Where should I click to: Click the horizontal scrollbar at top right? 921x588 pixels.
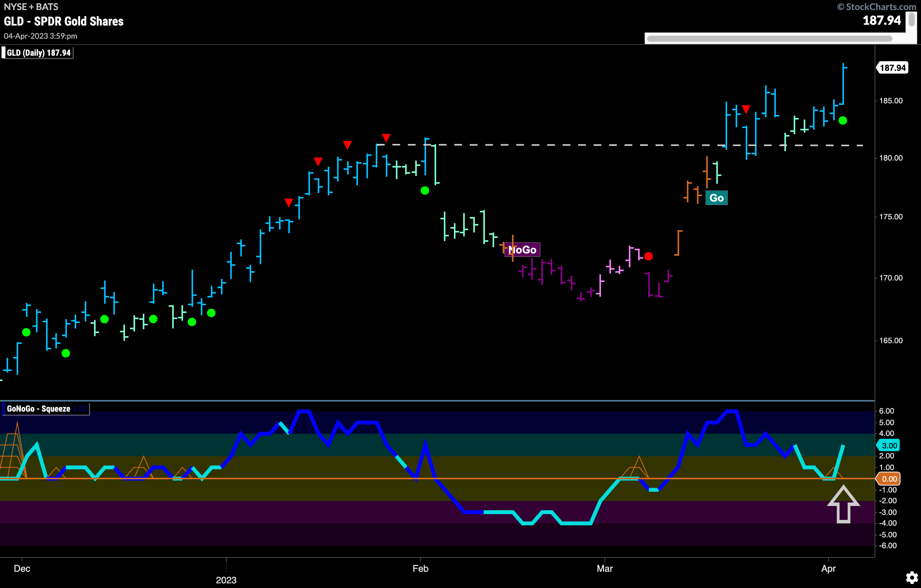769,38
